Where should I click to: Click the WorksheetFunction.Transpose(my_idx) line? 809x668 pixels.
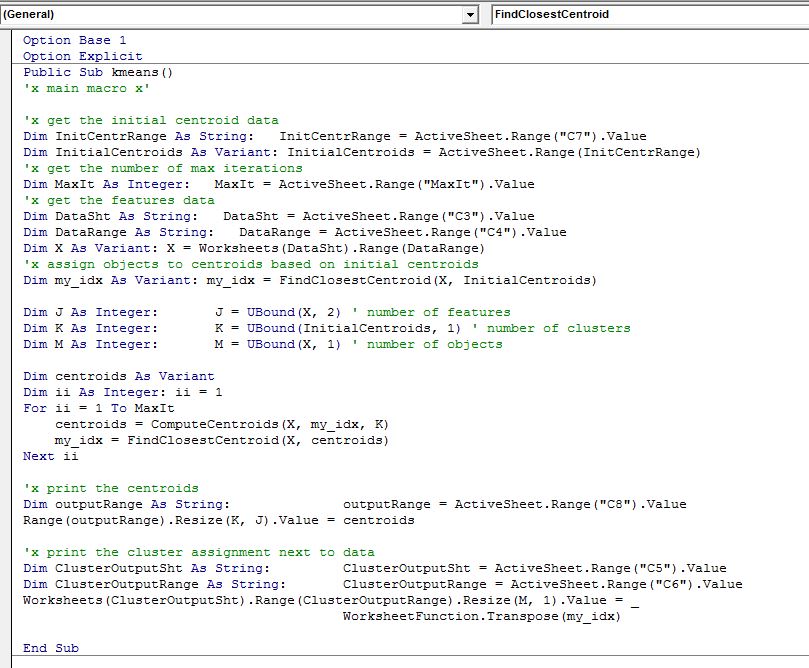click(x=480, y=616)
